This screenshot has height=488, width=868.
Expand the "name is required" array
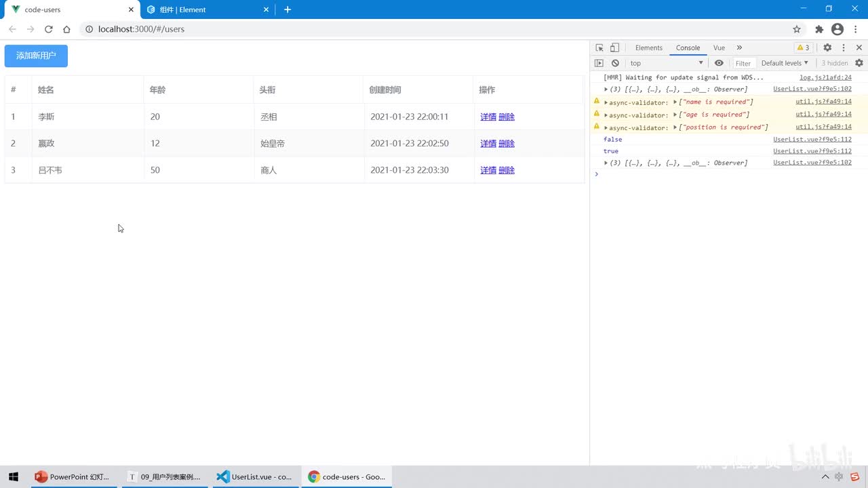point(675,102)
